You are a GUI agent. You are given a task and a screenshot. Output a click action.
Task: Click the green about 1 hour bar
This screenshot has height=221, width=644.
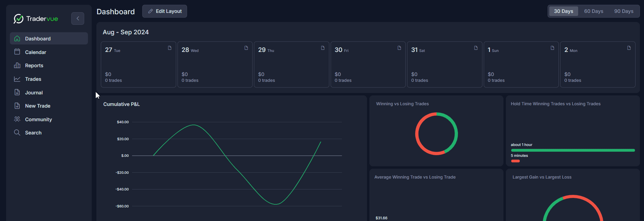pyautogui.click(x=573, y=150)
